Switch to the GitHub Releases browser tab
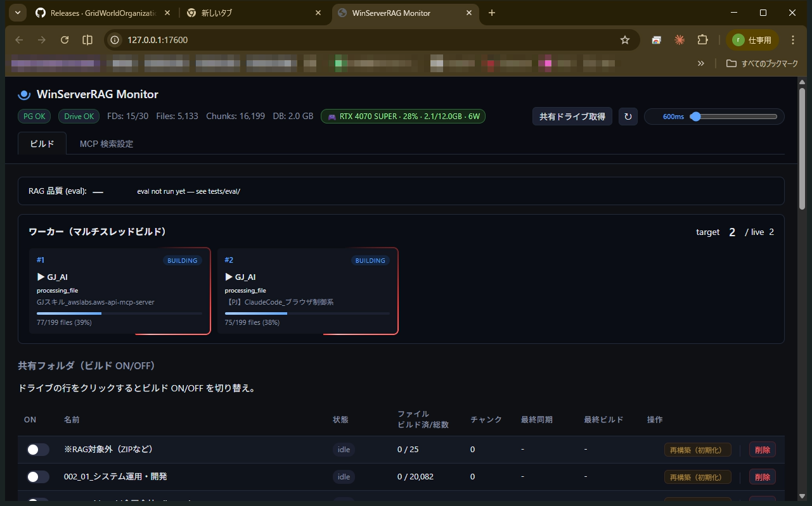The image size is (812, 506). pyautogui.click(x=102, y=13)
